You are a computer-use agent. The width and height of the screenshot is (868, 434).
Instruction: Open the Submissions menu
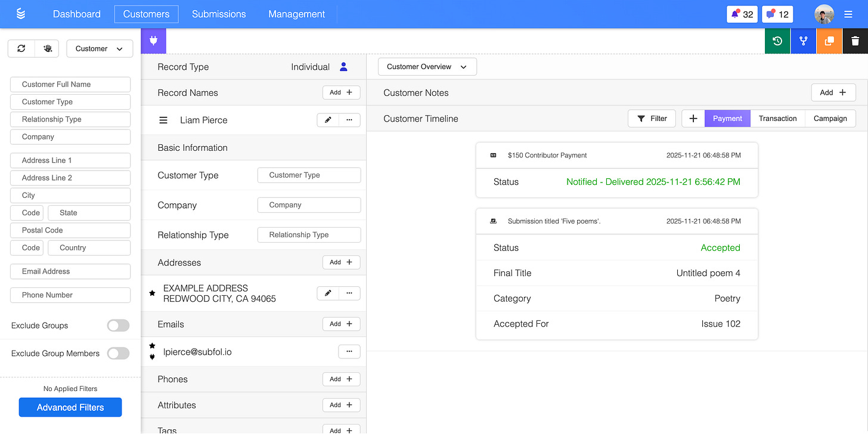point(219,14)
